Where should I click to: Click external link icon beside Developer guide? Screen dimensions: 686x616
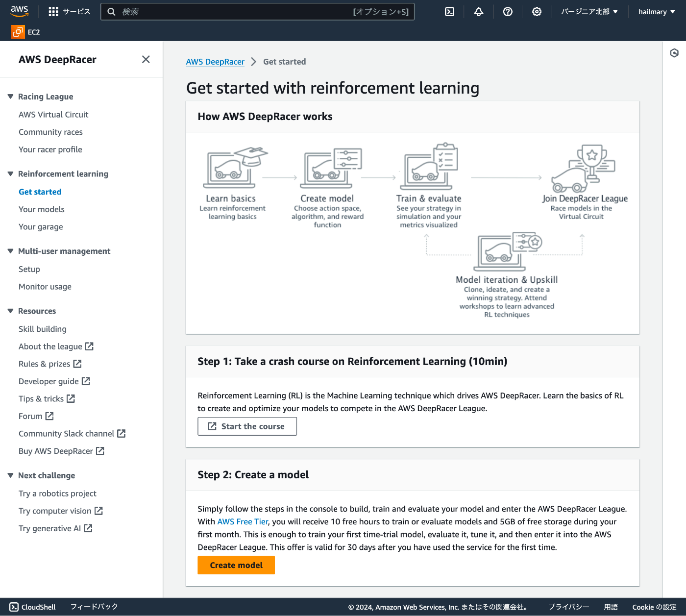click(86, 381)
